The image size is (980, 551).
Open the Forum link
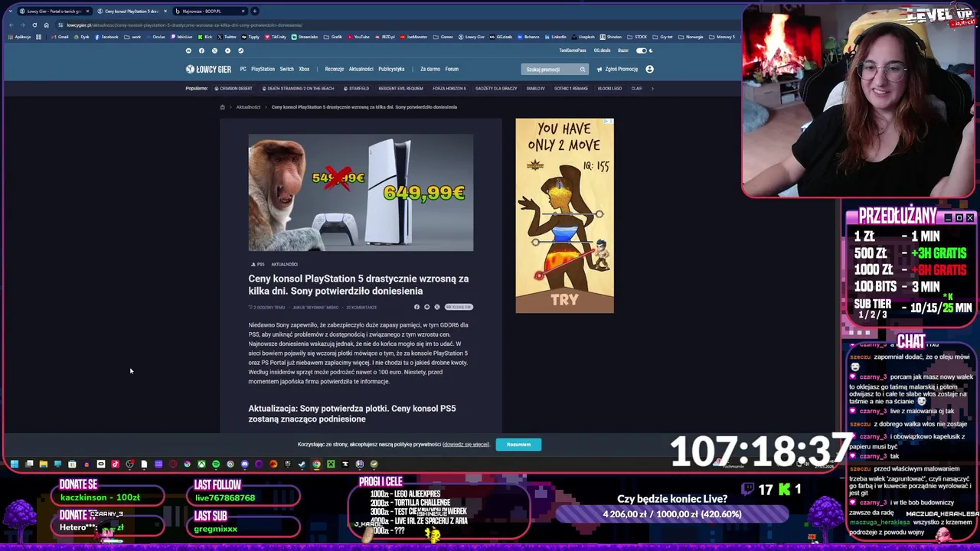click(x=452, y=69)
